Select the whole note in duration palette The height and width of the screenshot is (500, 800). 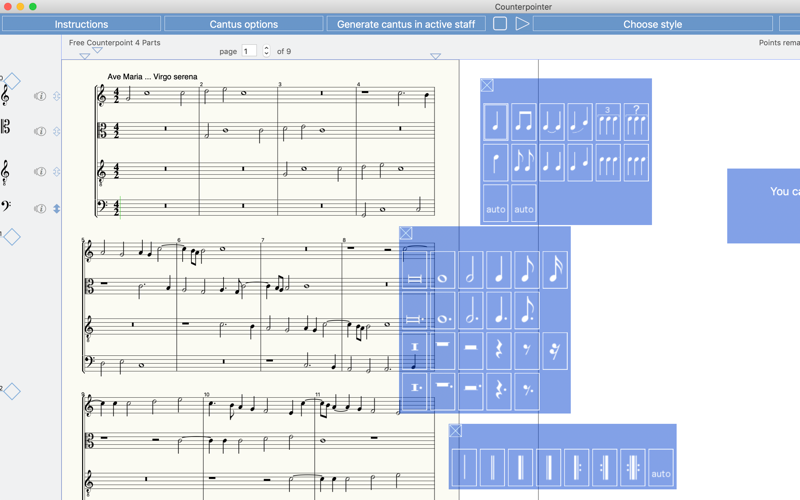point(442,270)
